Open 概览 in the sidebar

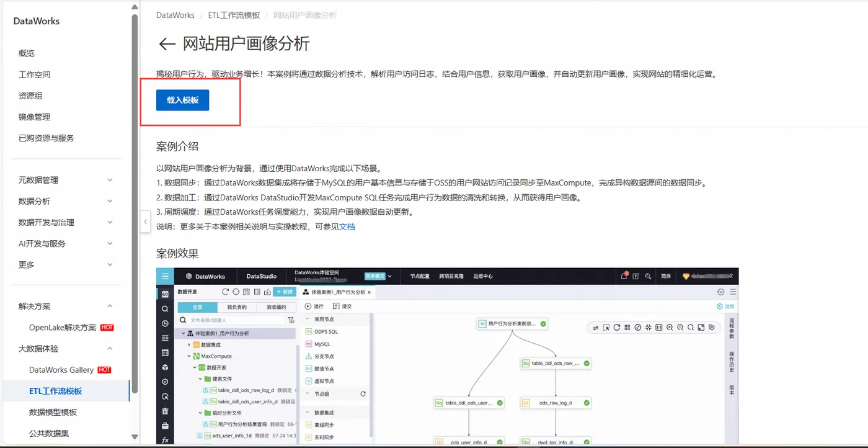(27, 53)
